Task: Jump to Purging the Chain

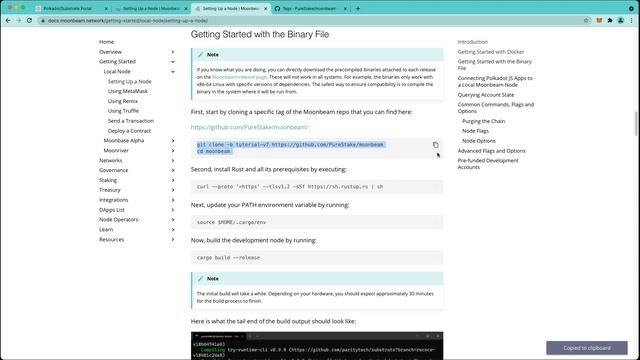Action: (x=483, y=121)
